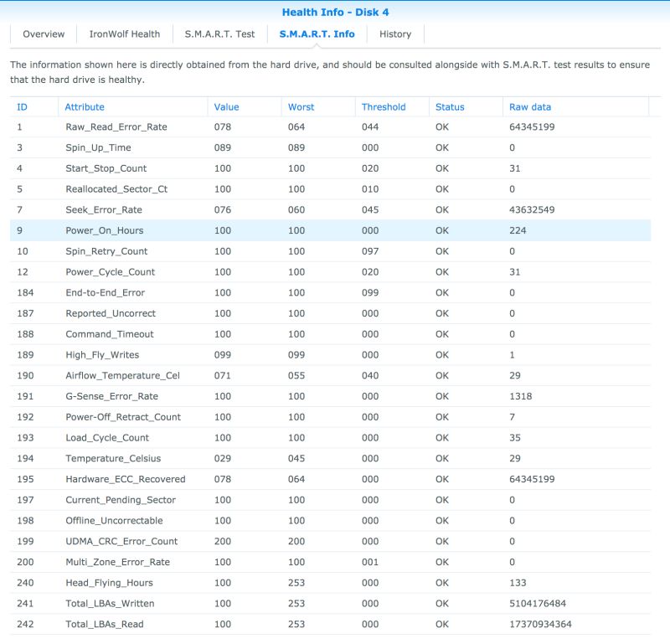Select the Total_LBAs_Written row
670x644 pixels.
pos(330,604)
